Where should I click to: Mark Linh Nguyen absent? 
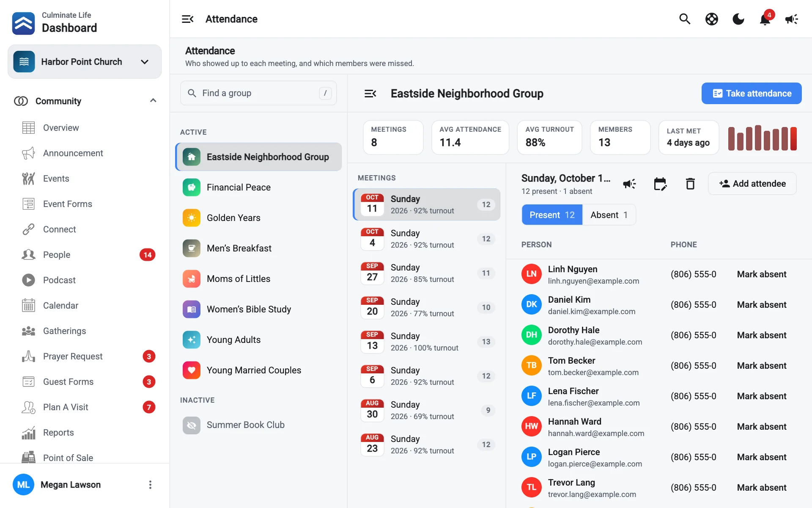(x=762, y=274)
